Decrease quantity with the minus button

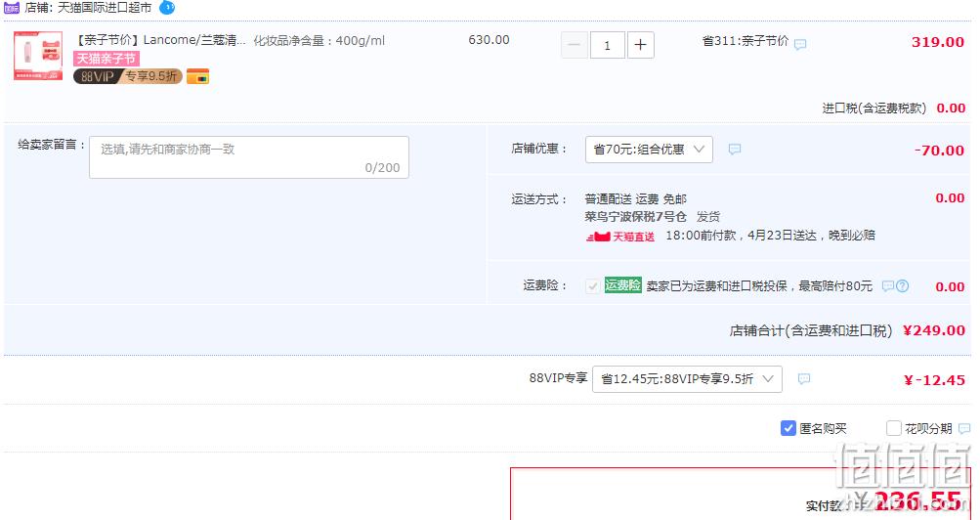coord(575,45)
